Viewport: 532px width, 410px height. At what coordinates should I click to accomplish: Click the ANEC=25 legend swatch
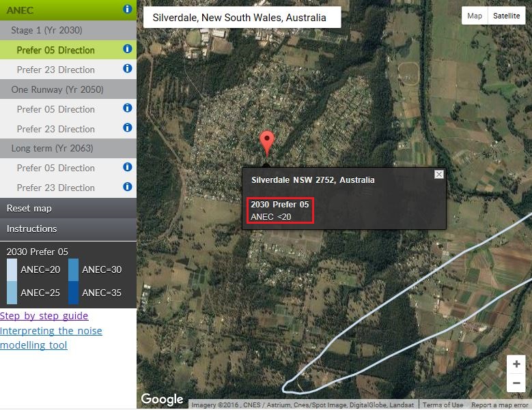click(12, 293)
